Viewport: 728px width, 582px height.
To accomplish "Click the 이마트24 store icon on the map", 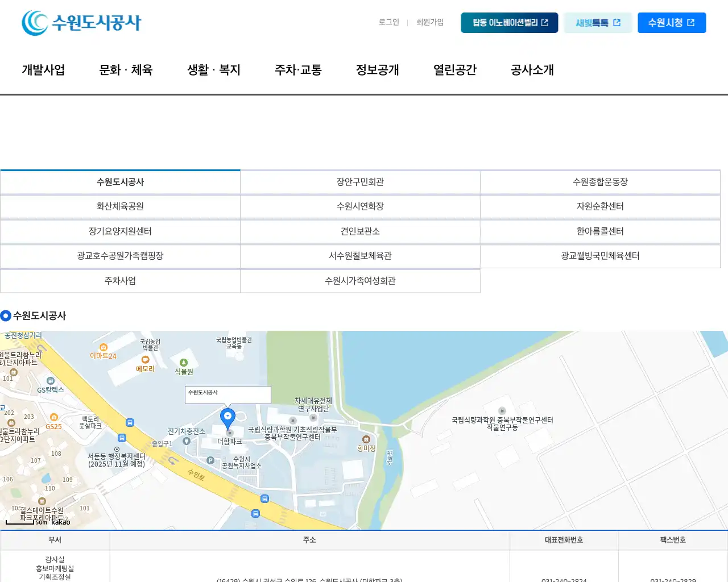I will 104,347.
